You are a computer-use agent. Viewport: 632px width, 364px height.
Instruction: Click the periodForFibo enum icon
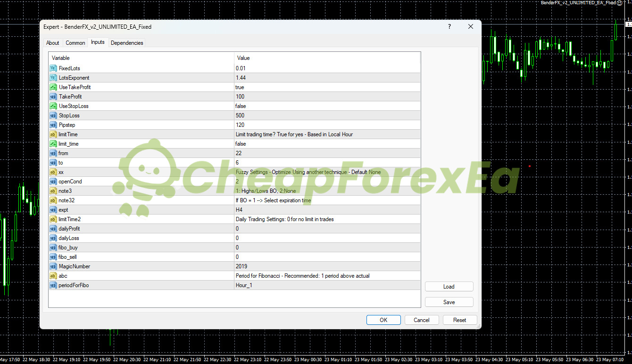point(53,285)
